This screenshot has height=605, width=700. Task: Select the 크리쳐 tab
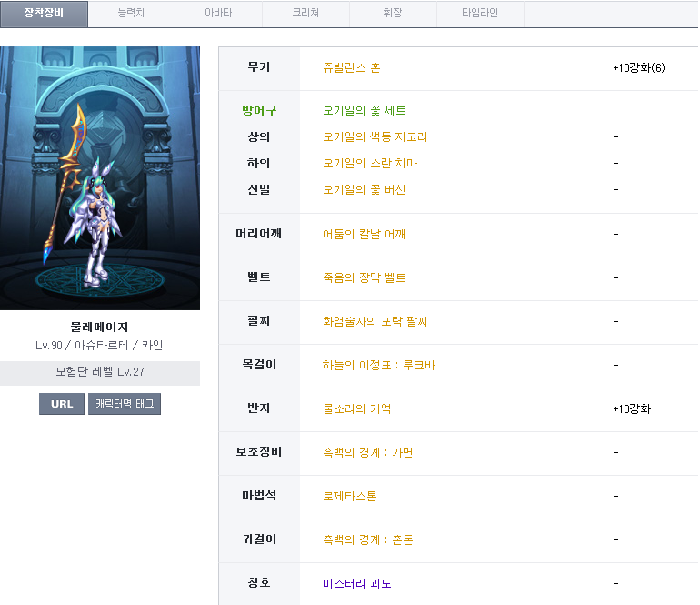[x=305, y=14]
